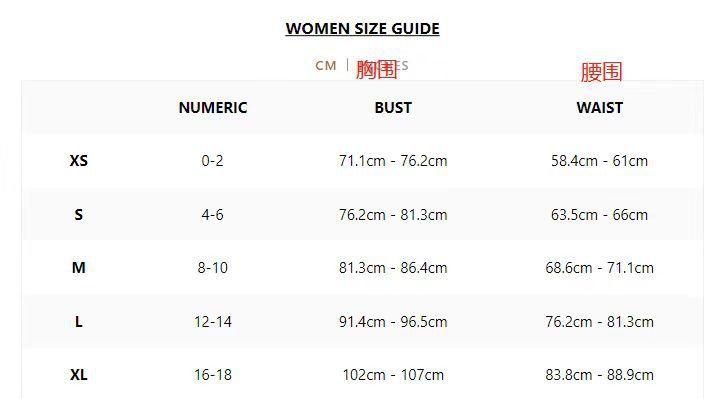Click the XL size row label
This screenshot has height=399, width=726.
coord(79,374)
